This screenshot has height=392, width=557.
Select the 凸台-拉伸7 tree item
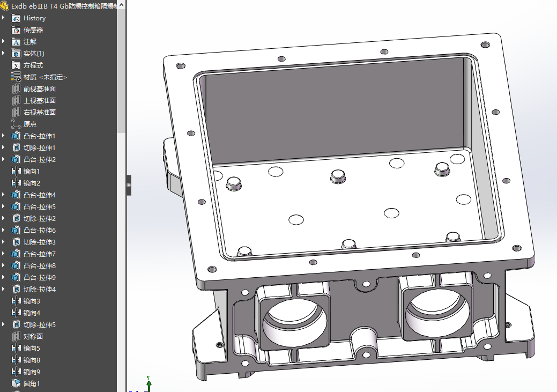tap(40, 254)
